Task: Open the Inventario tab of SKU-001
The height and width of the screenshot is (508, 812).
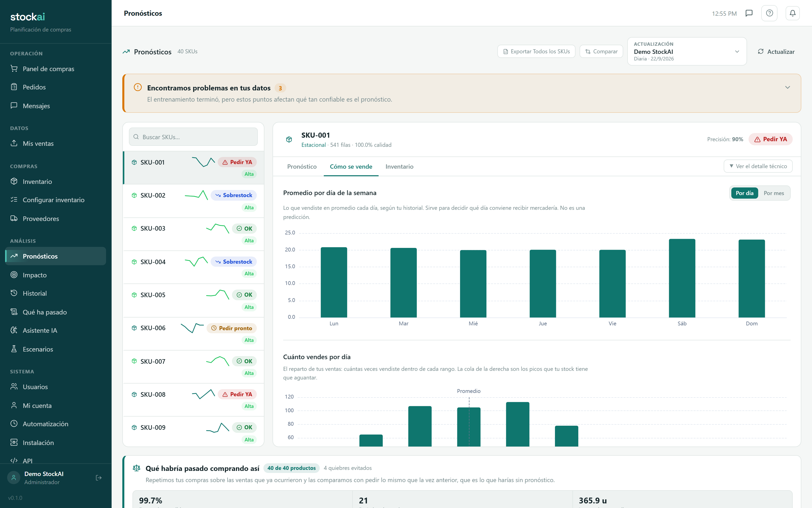Action: [399, 166]
